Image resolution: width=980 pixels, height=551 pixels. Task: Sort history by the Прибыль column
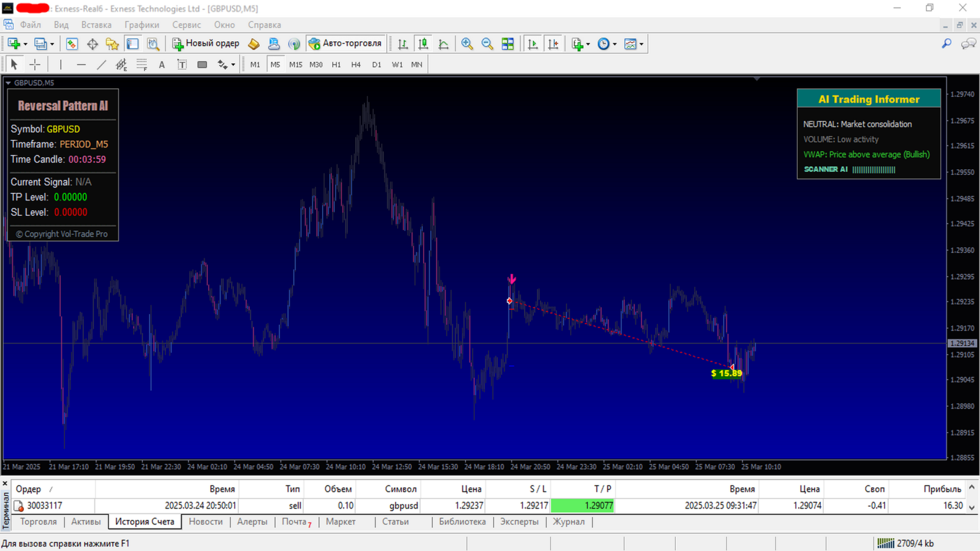coord(942,489)
